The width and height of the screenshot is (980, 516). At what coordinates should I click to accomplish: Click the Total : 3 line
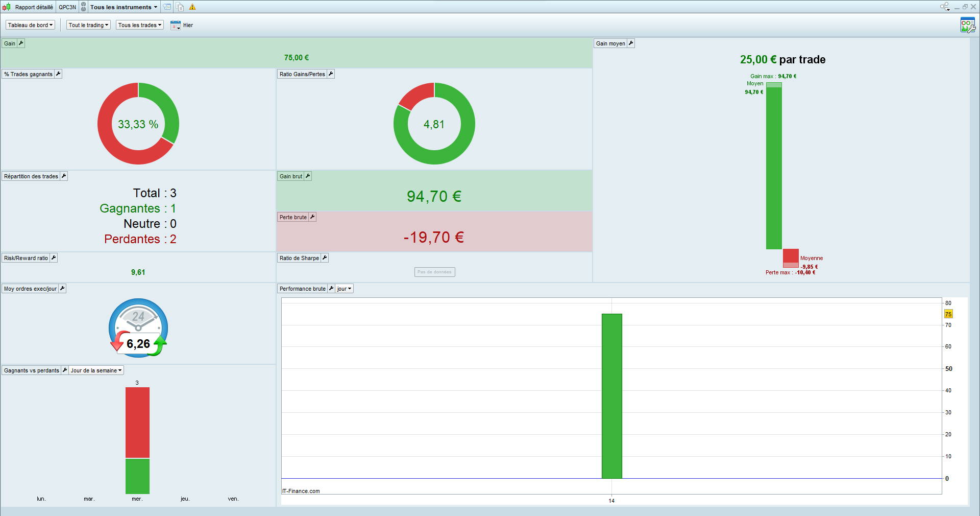pos(155,193)
